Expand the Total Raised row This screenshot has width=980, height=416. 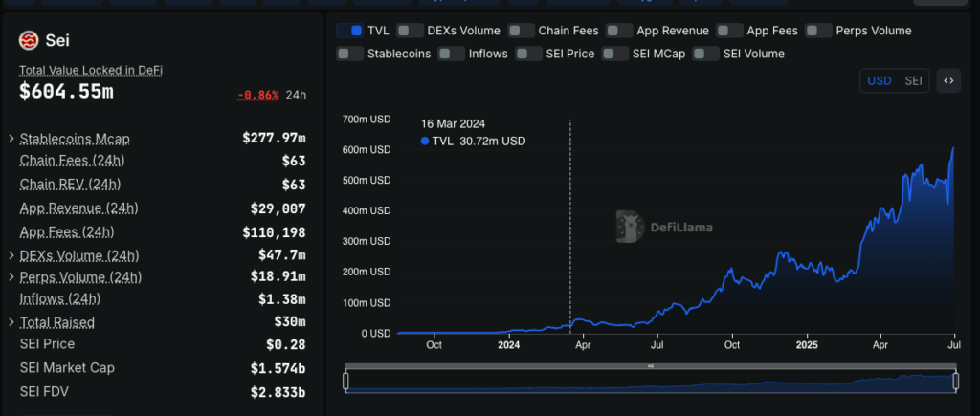11,322
